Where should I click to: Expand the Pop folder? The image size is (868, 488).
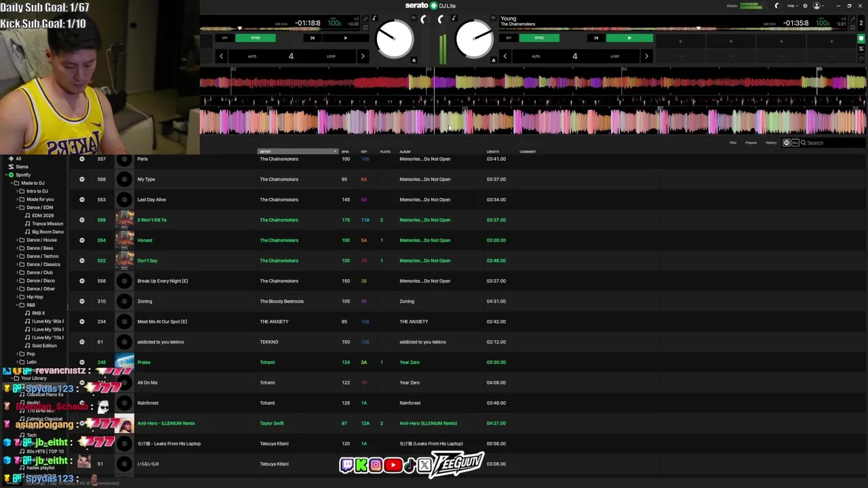coord(16,354)
